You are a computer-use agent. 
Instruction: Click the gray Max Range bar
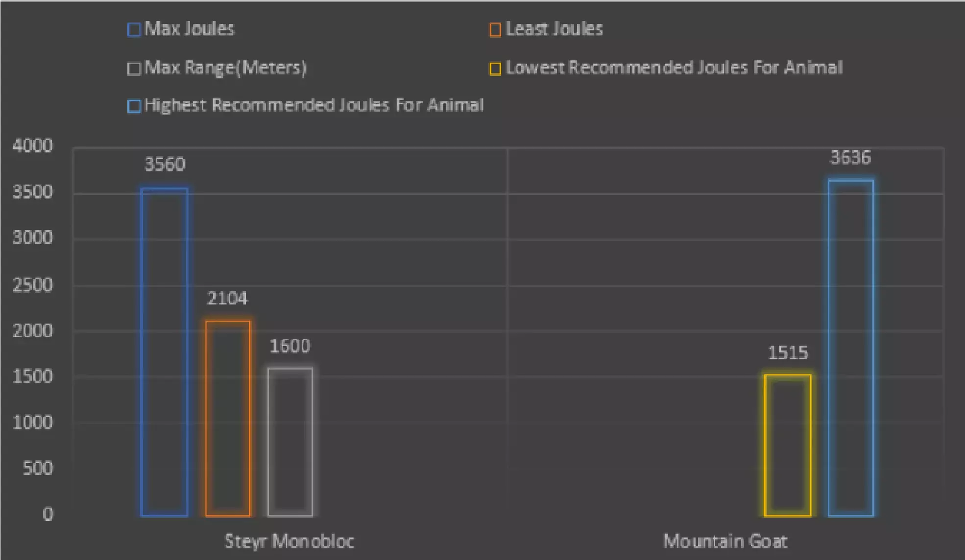point(290,442)
